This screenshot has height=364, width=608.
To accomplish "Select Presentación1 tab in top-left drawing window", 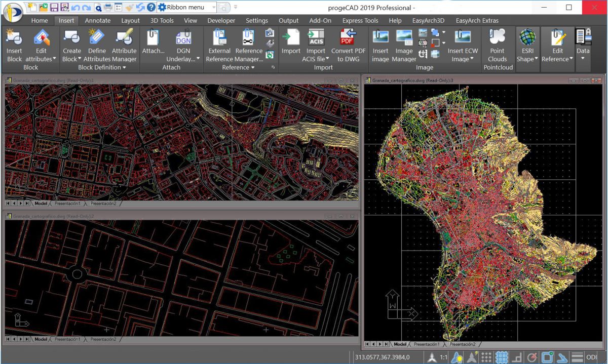I will pos(67,204).
